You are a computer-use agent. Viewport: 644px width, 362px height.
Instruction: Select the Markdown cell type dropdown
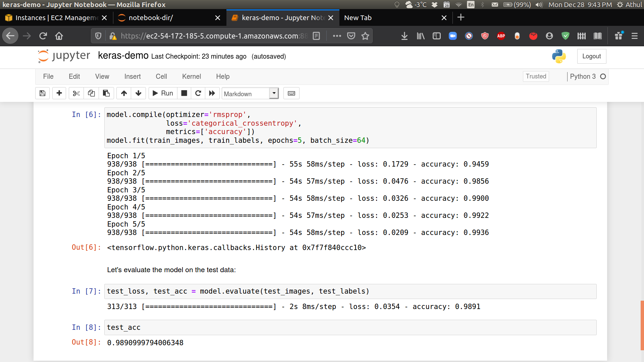[x=250, y=93]
